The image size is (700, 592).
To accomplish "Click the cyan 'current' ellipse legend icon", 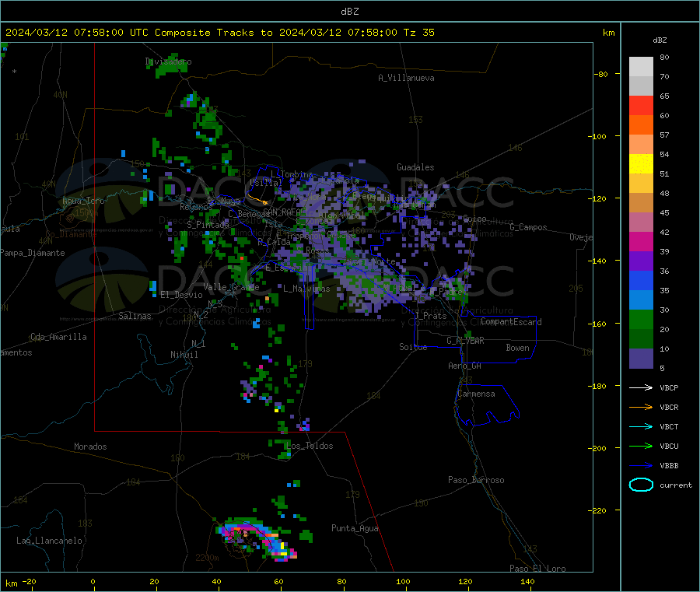I will (x=641, y=485).
